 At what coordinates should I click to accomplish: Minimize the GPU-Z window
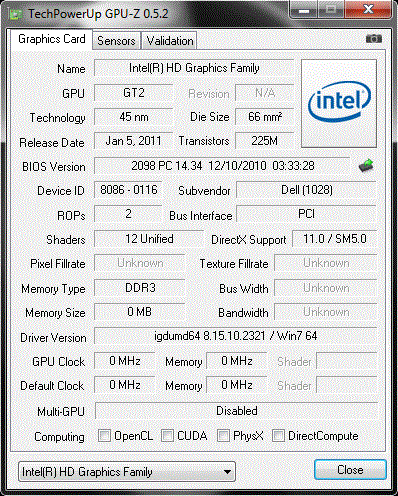pos(303,9)
